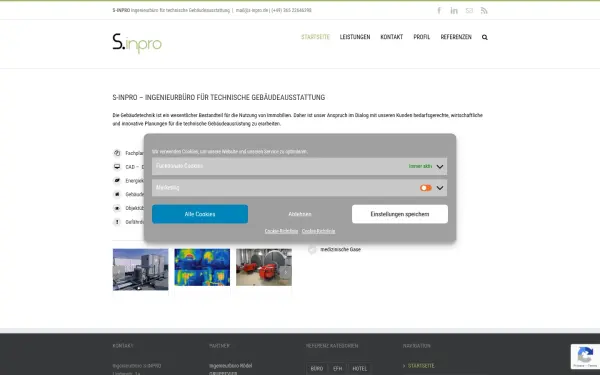600x375 pixels.
Task: Open the Ingenieurbüro Rödel partner link
Action: (230, 366)
